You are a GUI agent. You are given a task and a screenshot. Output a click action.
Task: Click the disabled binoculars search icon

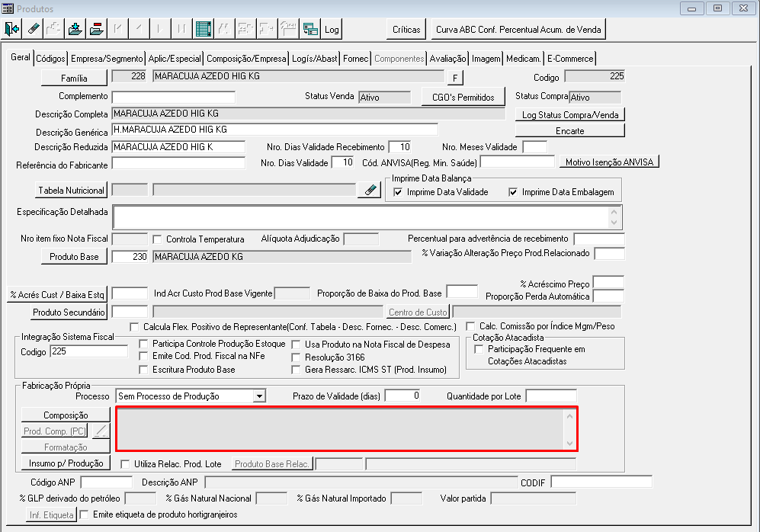pyautogui.click(x=224, y=29)
